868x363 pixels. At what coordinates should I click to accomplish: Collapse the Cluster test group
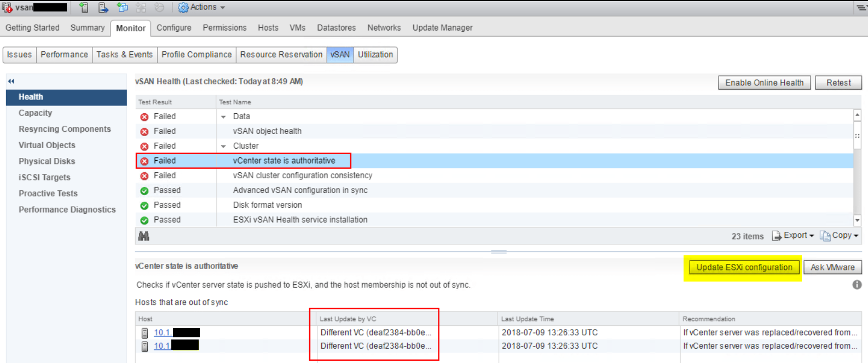223,147
